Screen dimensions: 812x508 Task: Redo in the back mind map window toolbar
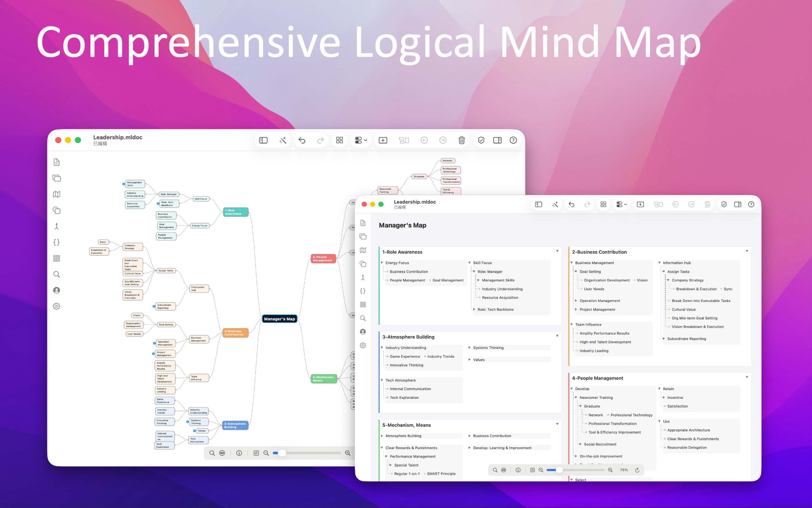pos(320,140)
